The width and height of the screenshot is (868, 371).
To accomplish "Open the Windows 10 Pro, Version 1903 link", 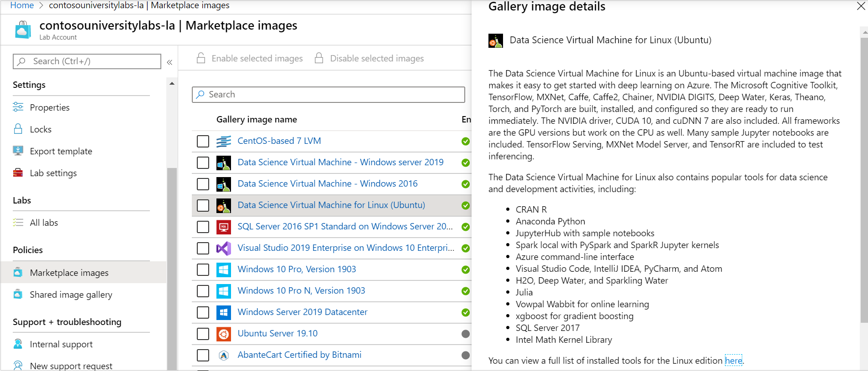I will [297, 269].
